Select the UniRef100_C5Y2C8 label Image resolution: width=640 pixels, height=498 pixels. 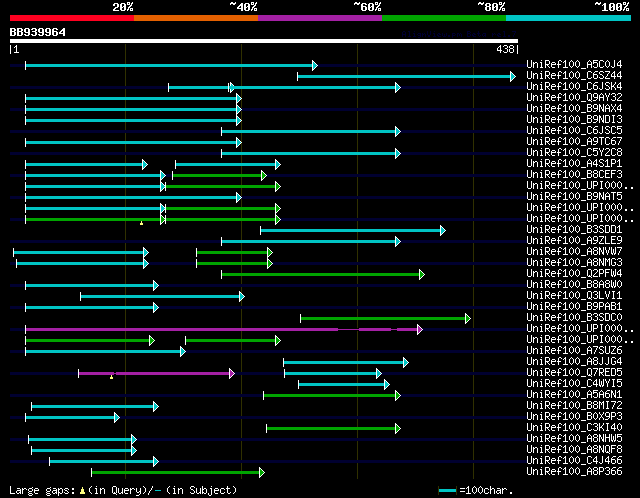click(x=574, y=153)
